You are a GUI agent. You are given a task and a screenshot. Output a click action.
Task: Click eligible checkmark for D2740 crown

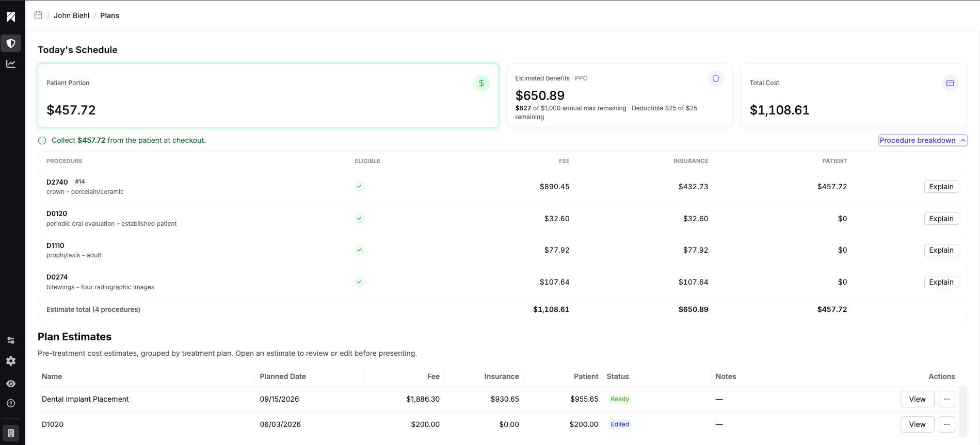pyautogui.click(x=360, y=186)
